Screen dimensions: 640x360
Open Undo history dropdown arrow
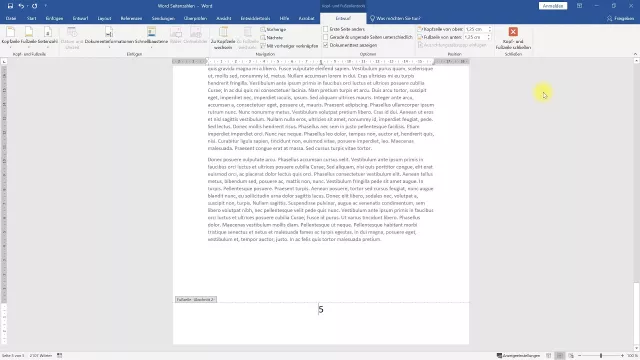(27, 6)
